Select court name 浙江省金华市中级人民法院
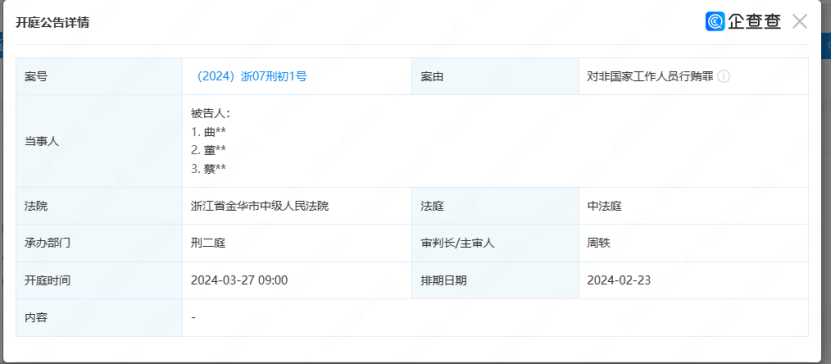 (260, 206)
